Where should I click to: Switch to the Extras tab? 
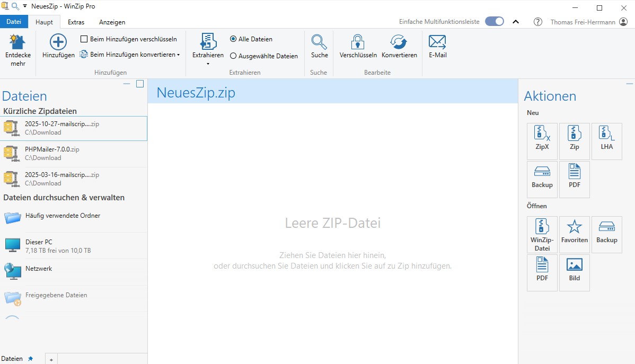pos(76,22)
